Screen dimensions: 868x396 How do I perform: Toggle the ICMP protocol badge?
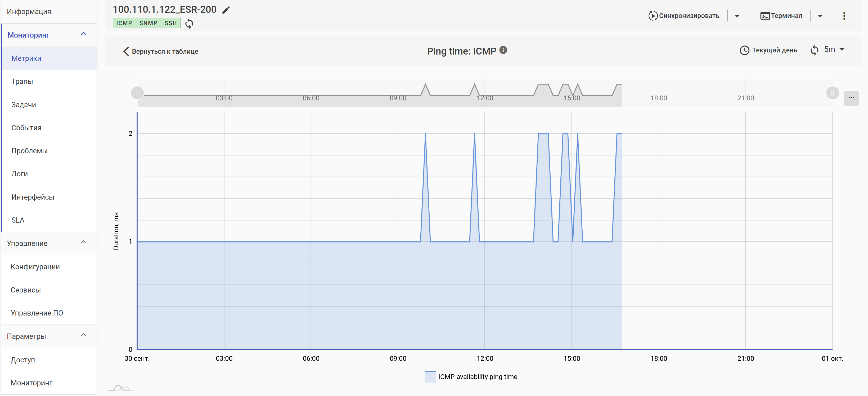tap(124, 23)
